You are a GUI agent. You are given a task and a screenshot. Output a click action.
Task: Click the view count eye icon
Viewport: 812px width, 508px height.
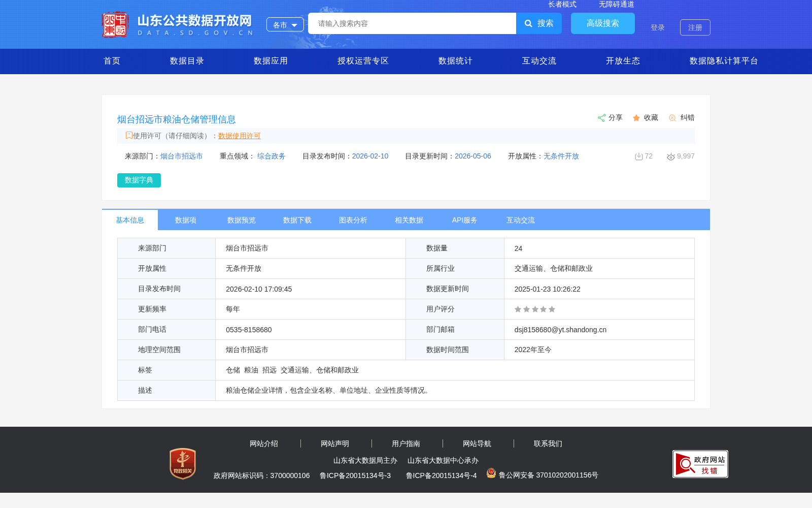pos(671,156)
